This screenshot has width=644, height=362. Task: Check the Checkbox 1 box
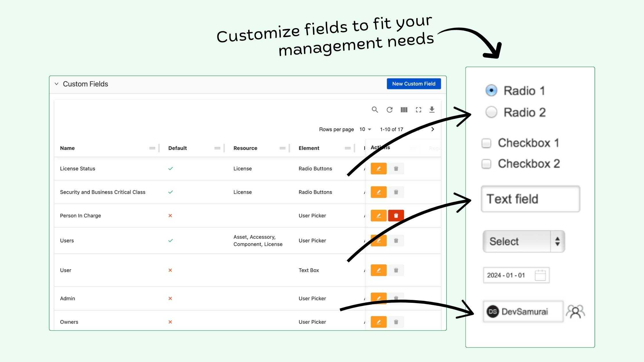click(x=486, y=143)
